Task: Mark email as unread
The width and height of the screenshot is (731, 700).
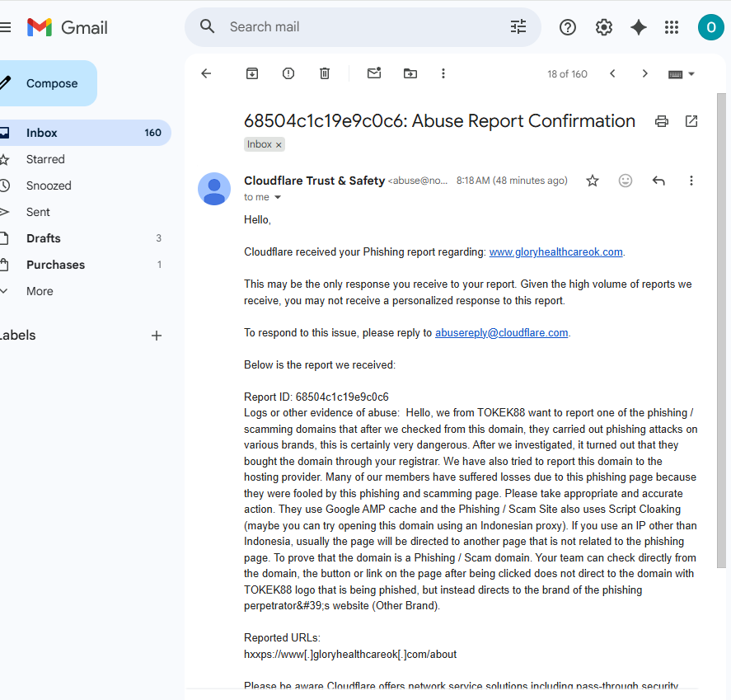Action: [374, 73]
